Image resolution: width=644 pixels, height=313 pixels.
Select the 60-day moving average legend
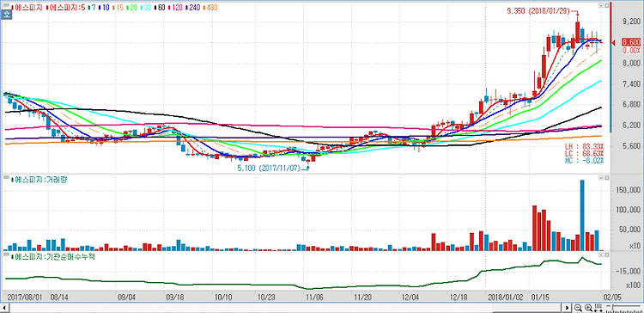[x=160, y=8]
